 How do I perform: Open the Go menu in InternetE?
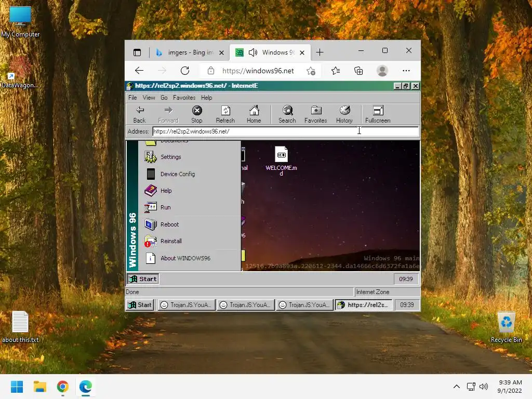(x=164, y=98)
